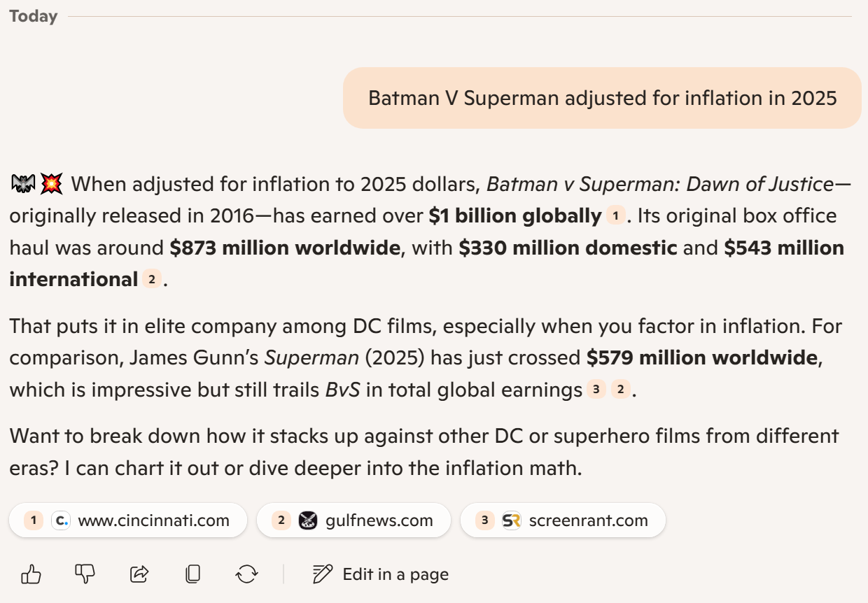
Task: Click the Cincinnati.com favicon in source chip
Action: point(61,520)
